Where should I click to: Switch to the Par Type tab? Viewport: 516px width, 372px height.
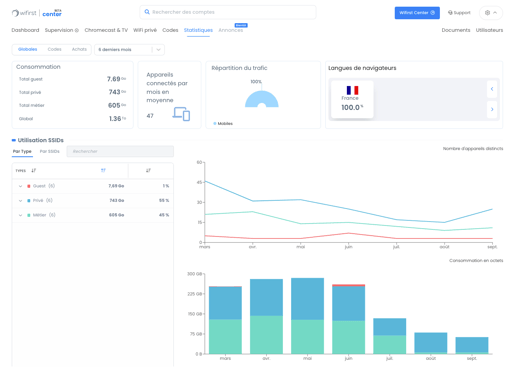22,151
